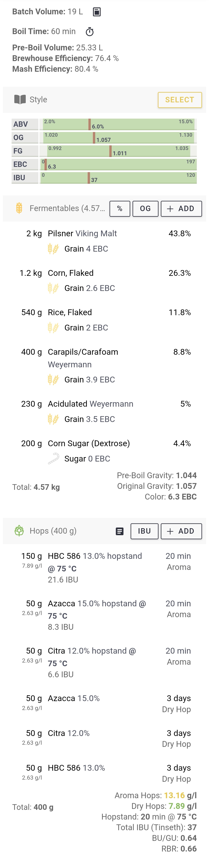Toggle hops IBU view

pyautogui.click(x=144, y=531)
